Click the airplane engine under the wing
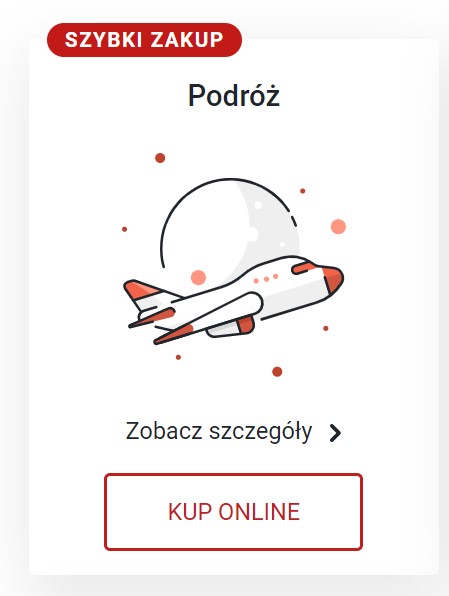This screenshot has height=596, width=449. [x=231, y=327]
